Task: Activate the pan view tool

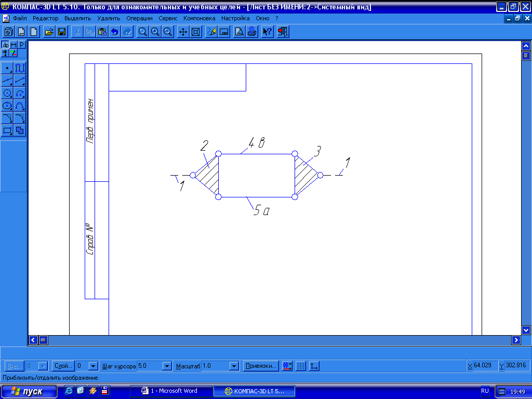Action: click(183, 32)
